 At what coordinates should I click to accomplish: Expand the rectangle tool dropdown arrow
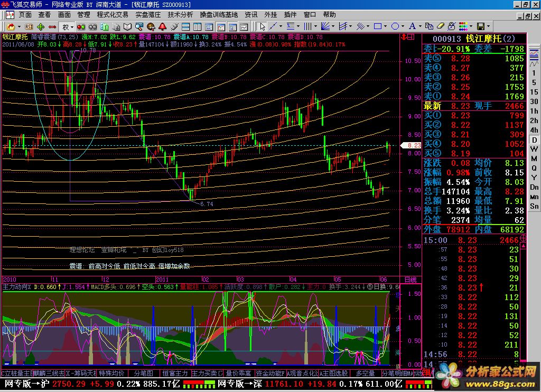tap(385, 26)
